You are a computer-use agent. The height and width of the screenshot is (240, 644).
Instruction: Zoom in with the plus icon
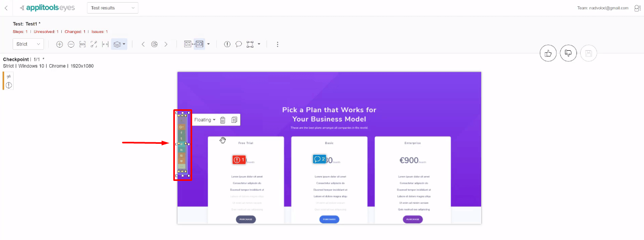click(x=60, y=44)
